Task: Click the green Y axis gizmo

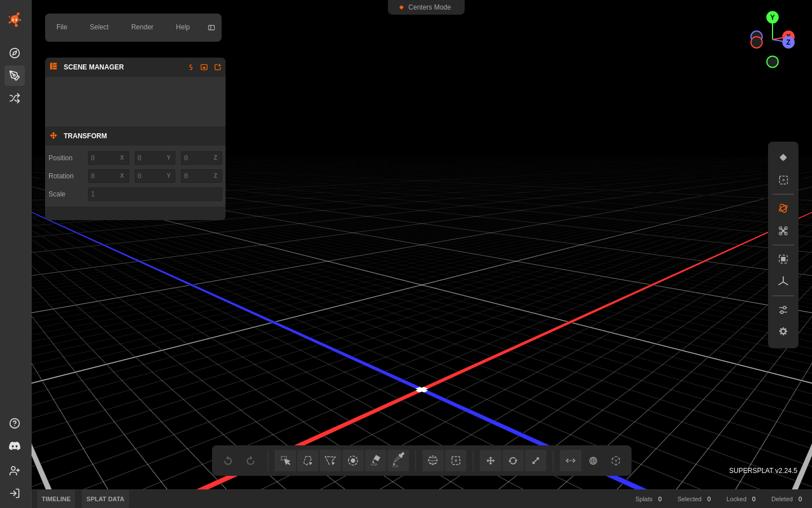Action: pos(773,17)
